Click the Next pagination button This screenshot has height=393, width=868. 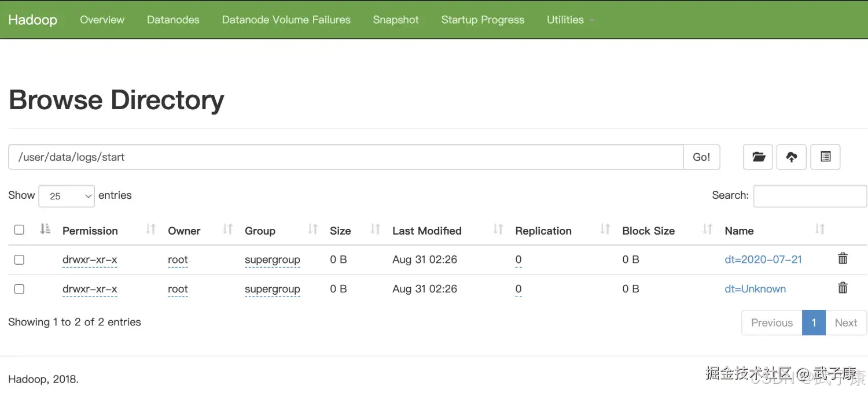[x=845, y=322]
